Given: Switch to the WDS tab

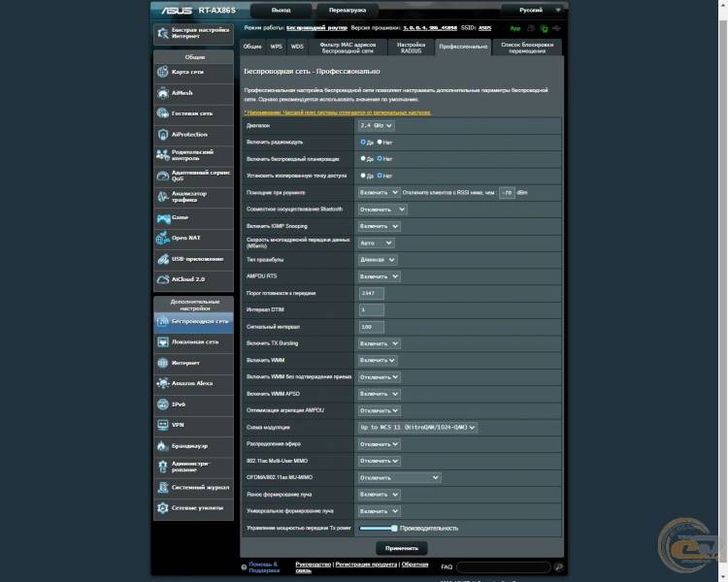Looking at the screenshot, I should pos(297,47).
